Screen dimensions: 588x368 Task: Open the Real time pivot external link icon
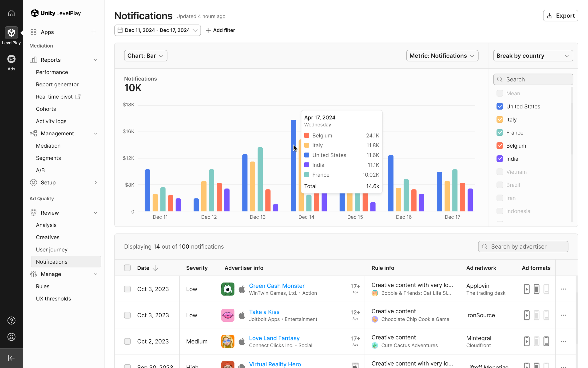78,97
